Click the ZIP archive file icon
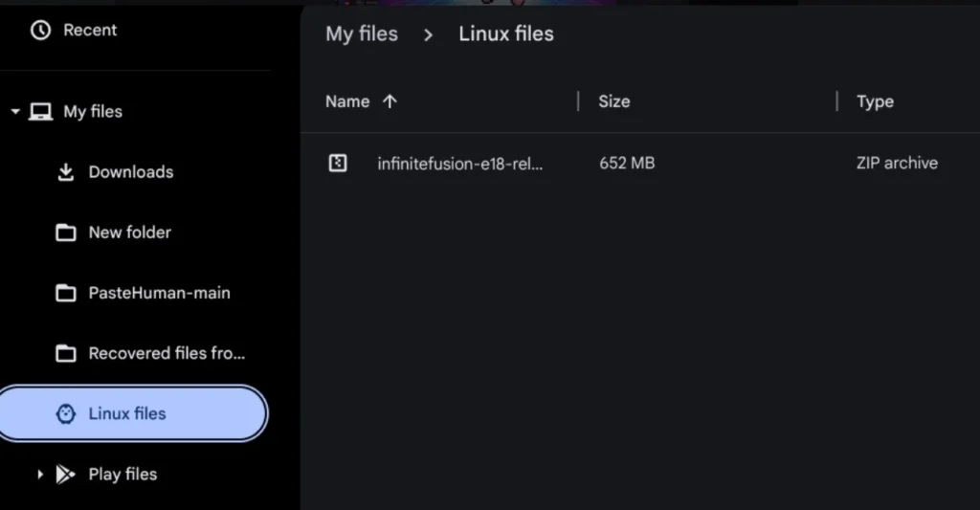 [338, 164]
